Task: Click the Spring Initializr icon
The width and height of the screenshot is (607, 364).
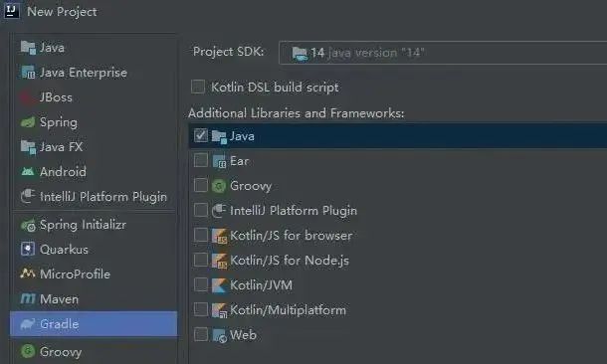Action: [28, 225]
